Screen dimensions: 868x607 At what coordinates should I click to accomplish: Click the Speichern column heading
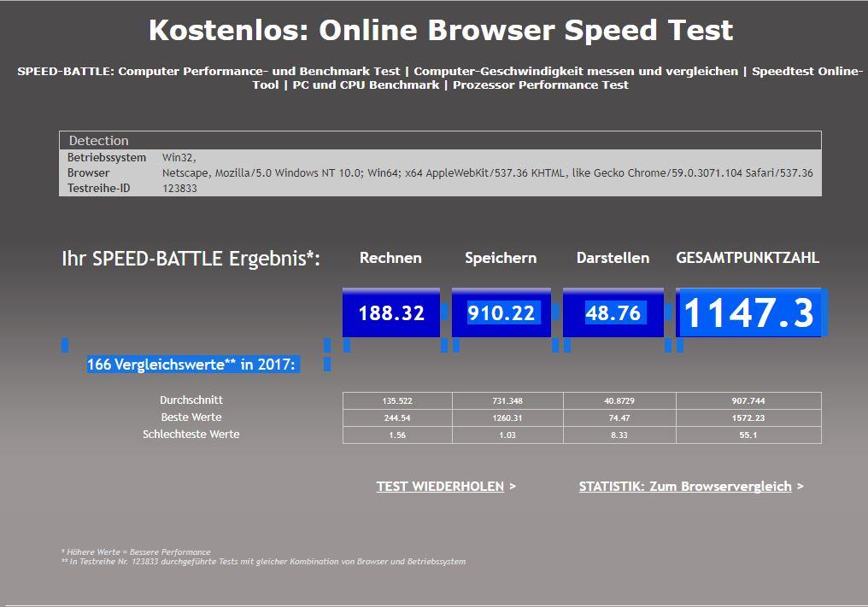501,258
